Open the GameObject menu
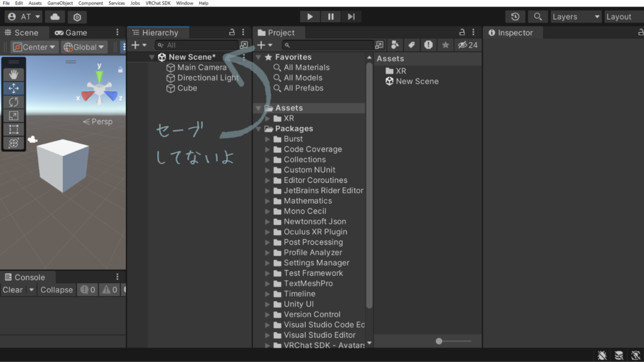This screenshot has width=644, height=362. (60, 3)
